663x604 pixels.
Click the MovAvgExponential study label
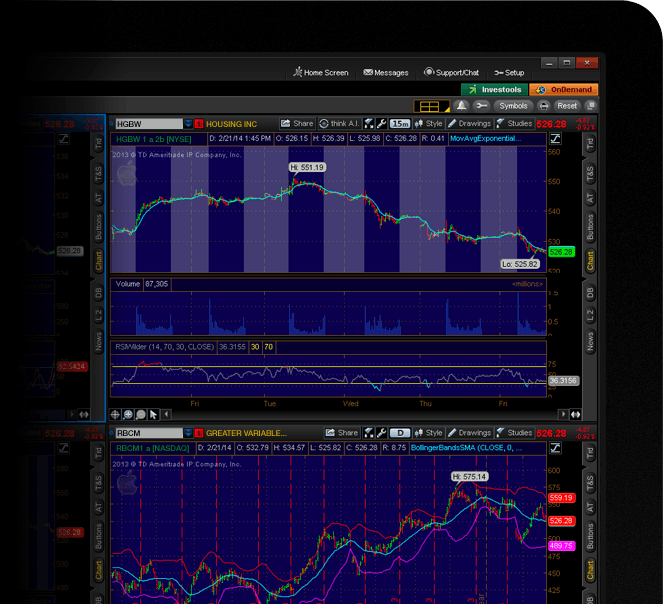coord(485,139)
